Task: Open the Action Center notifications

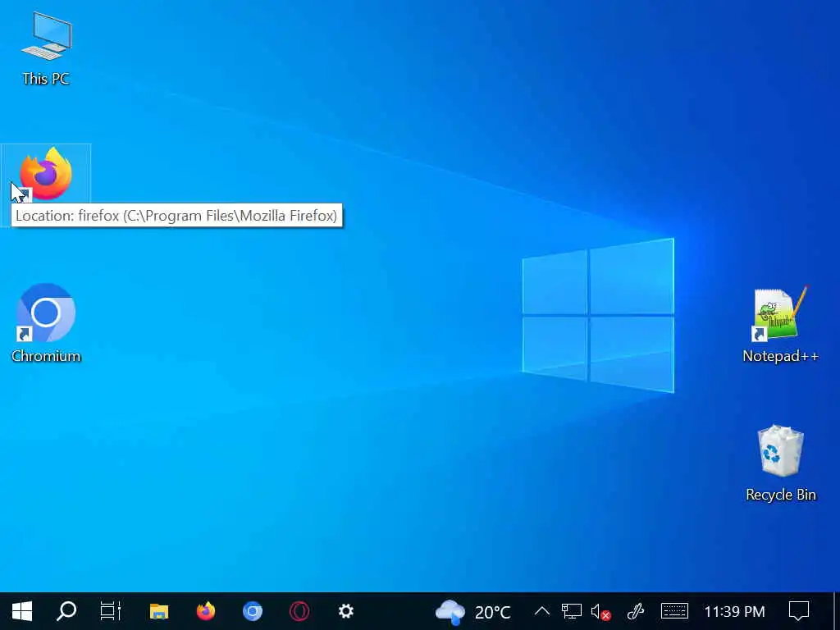Action: pos(799,611)
